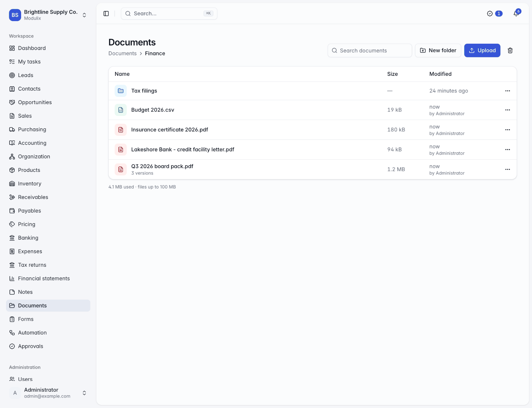Open the pending approvals check badge

pyautogui.click(x=495, y=14)
